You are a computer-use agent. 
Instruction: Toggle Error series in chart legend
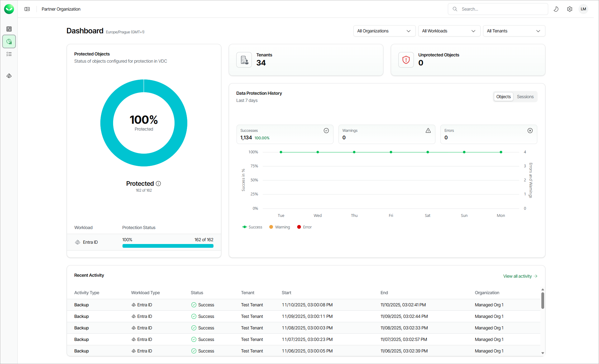pyautogui.click(x=304, y=227)
